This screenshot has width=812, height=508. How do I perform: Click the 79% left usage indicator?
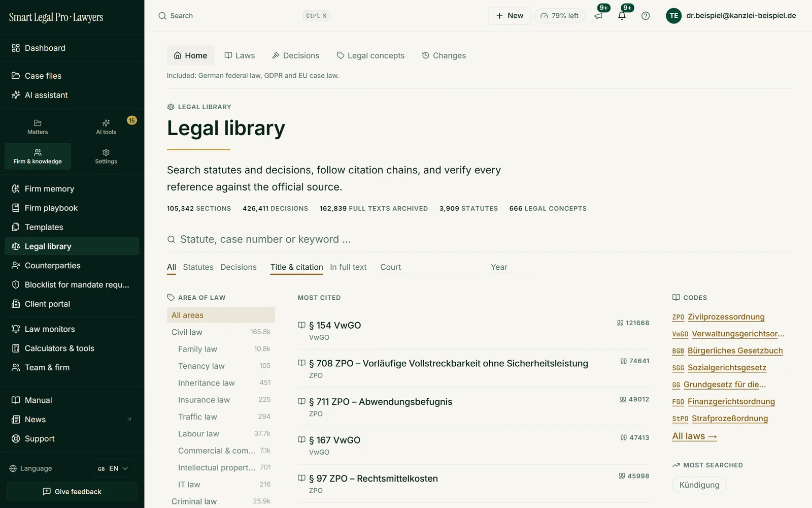coord(559,16)
